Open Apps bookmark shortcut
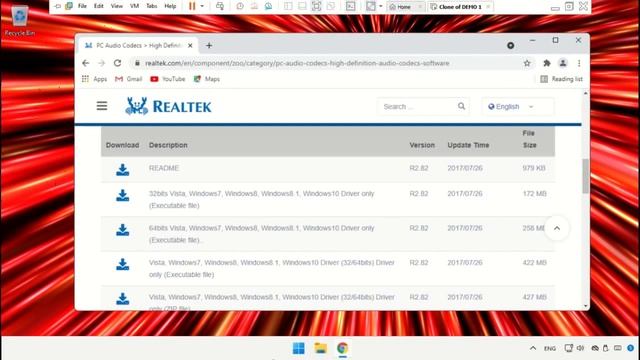This screenshot has width=640, height=360. [x=94, y=79]
